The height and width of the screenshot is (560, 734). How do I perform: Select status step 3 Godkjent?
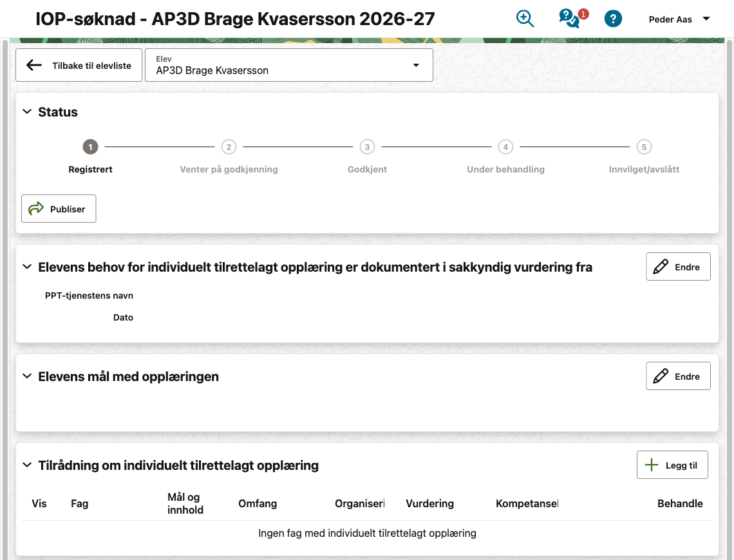coord(367,147)
